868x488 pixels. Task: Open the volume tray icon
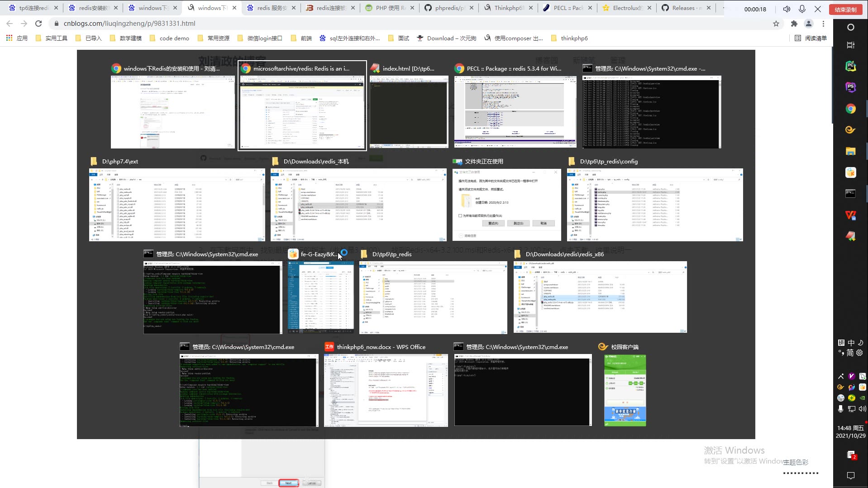coord(863,409)
